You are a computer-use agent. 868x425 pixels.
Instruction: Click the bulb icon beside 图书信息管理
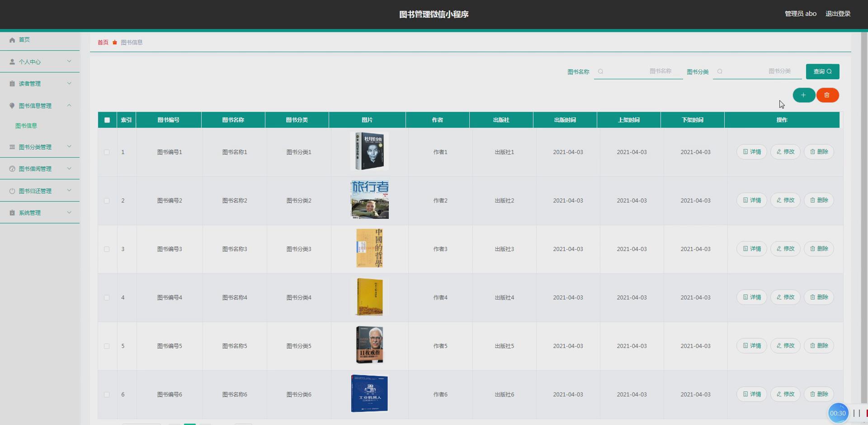(12, 106)
